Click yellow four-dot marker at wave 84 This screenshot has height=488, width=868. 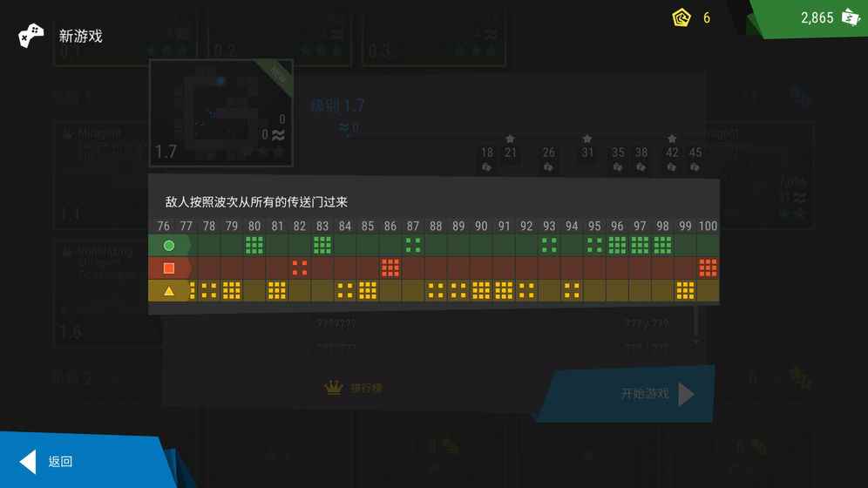point(345,290)
